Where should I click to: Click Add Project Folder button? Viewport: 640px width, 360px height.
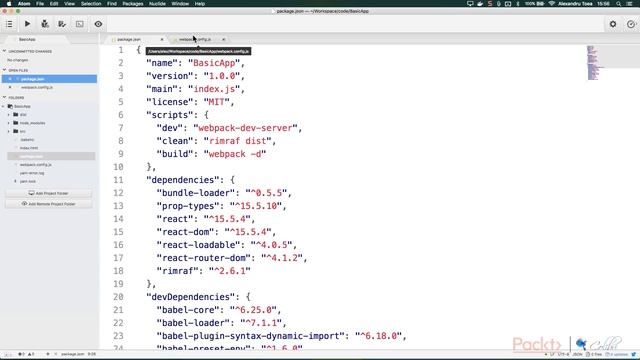click(49, 193)
